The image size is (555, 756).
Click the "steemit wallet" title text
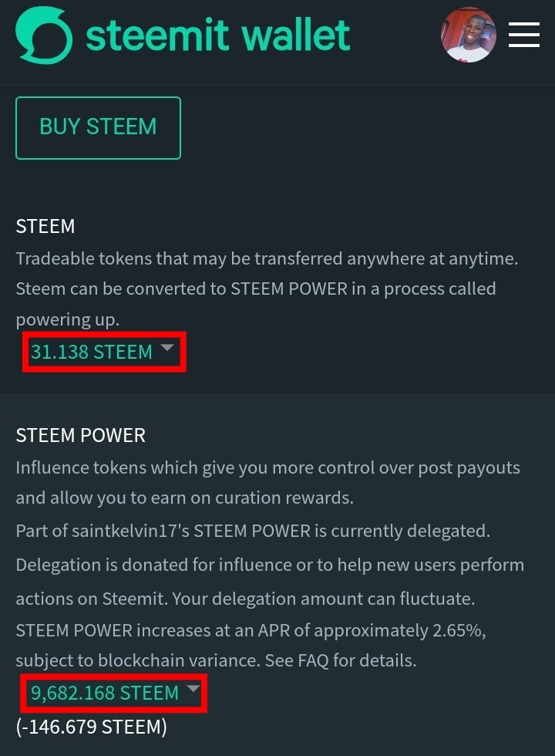218,35
